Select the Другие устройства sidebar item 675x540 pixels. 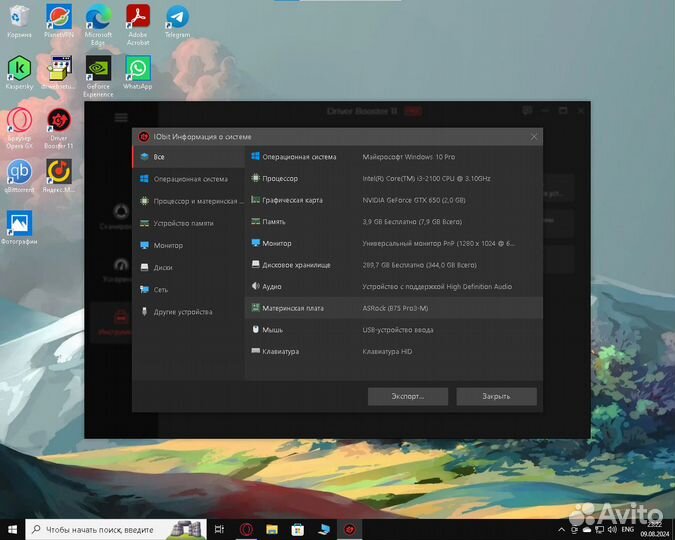[x=183, y=311]
